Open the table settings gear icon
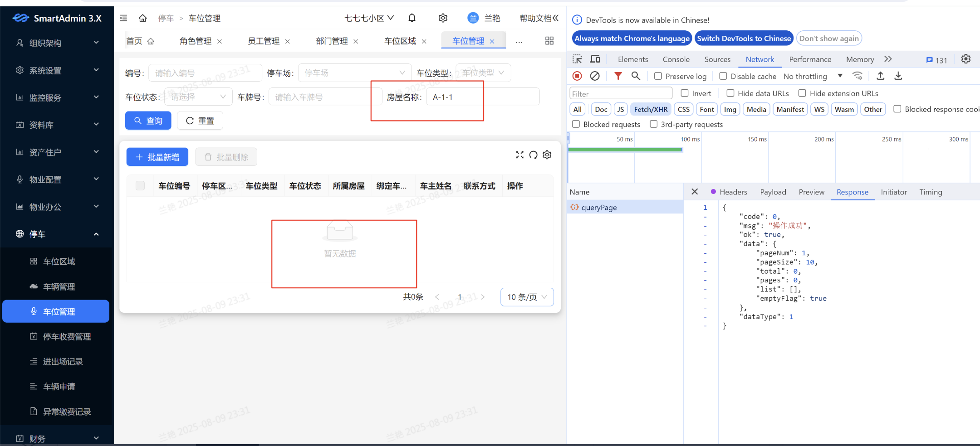 coord(547,155)
